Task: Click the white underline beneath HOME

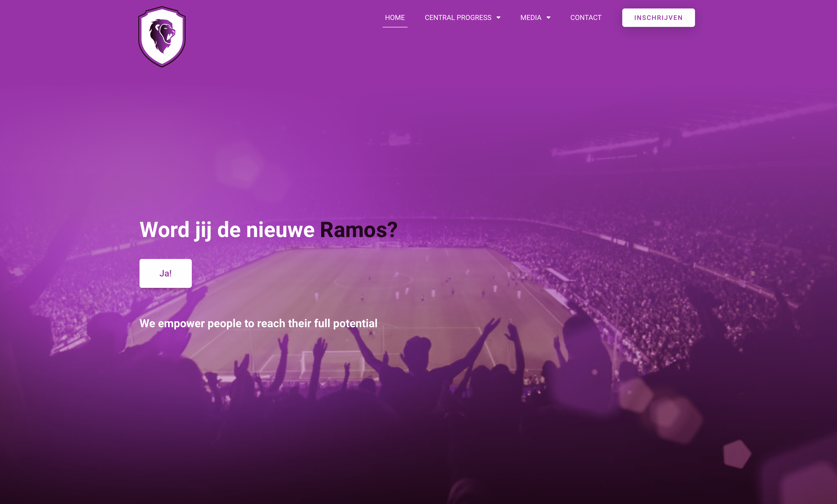Action: (395, 27)
